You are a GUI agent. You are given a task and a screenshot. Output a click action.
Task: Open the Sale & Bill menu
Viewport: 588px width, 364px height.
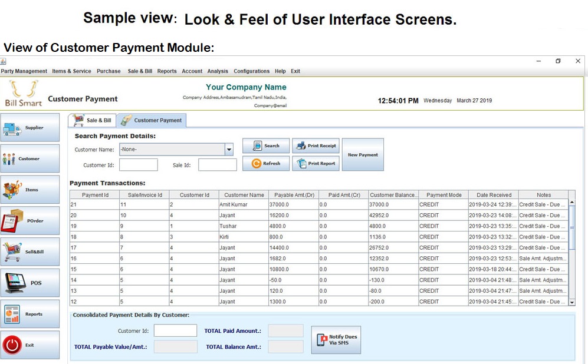tap(140, 71)
